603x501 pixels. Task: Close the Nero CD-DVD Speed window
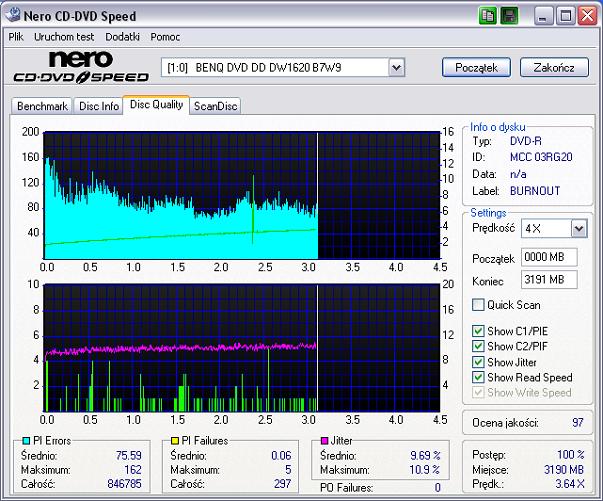point(588,16)
